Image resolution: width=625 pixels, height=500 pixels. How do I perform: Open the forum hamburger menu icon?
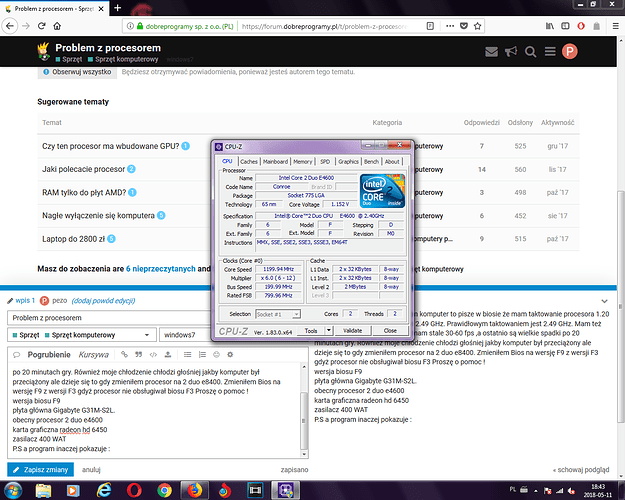click(550, 52)
